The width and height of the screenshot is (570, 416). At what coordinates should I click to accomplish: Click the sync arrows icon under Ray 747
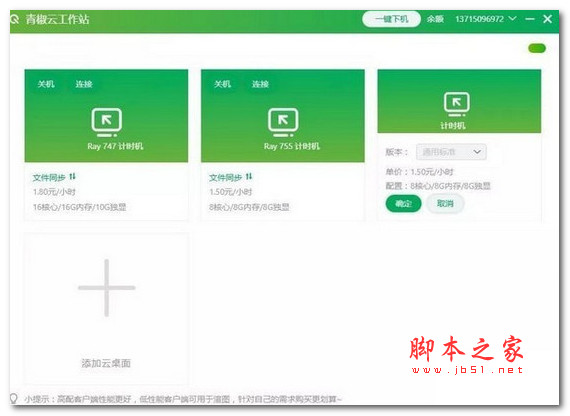click(x=72, y=176)
